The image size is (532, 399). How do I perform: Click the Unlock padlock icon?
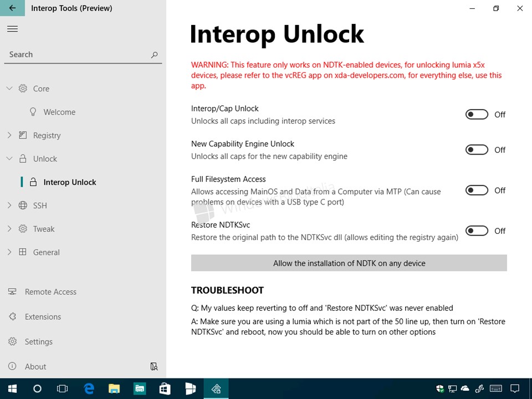[x=23, y=158]
